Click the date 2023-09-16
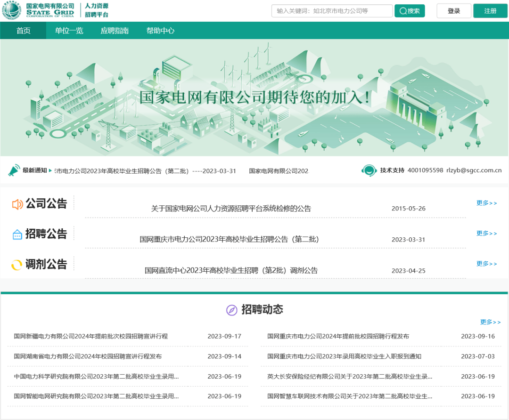This screenshot has width=509, height=420. pos(478,336)
